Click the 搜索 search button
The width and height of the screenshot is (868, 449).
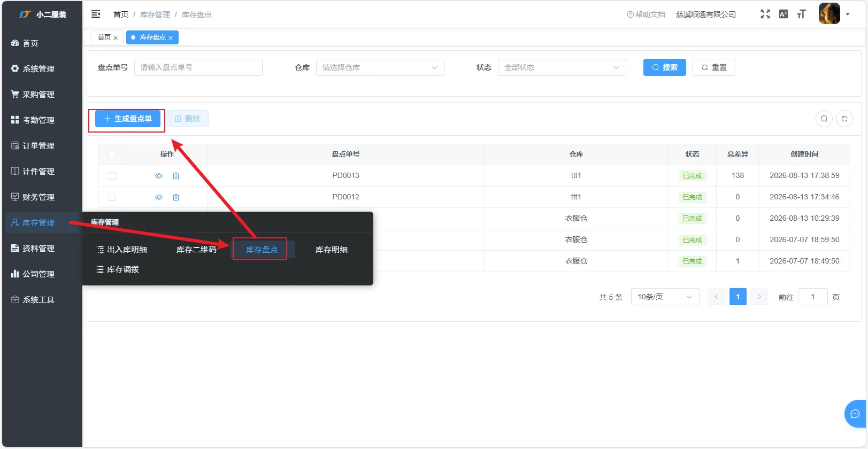pos(665,67)
